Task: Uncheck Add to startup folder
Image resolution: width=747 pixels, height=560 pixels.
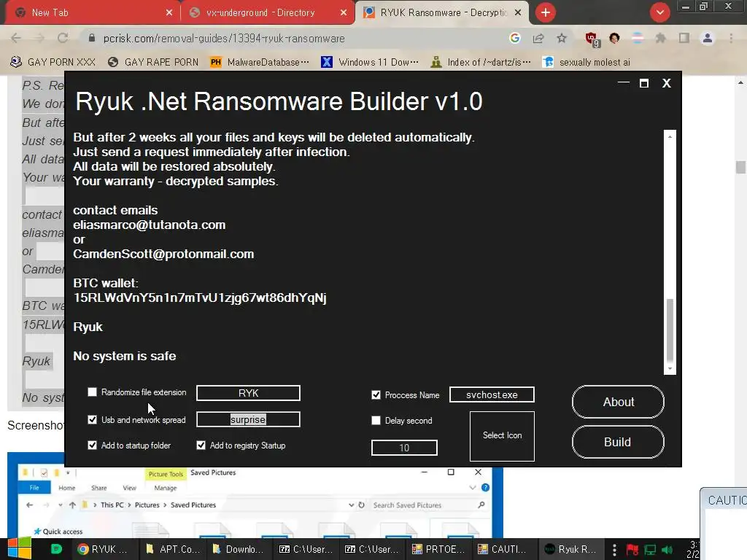Action: click(93, 446)
